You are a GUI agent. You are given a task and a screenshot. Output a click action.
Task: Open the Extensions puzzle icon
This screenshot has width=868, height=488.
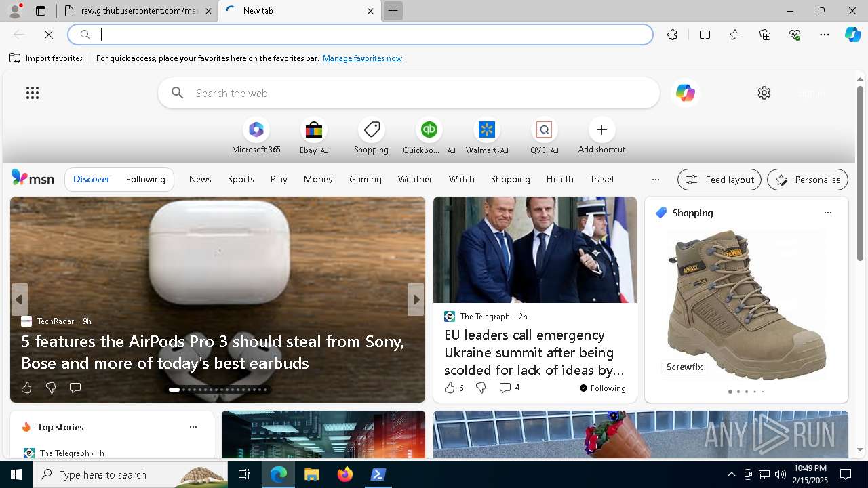(672, 35)
